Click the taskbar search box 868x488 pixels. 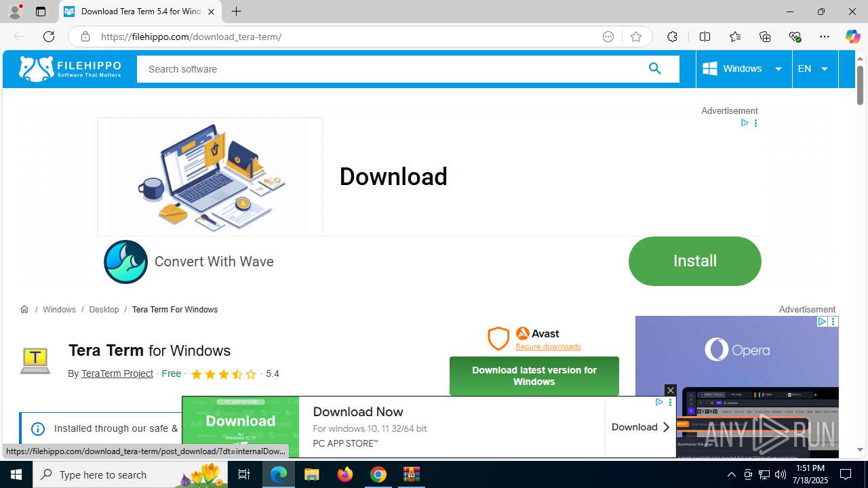point(132,474)
